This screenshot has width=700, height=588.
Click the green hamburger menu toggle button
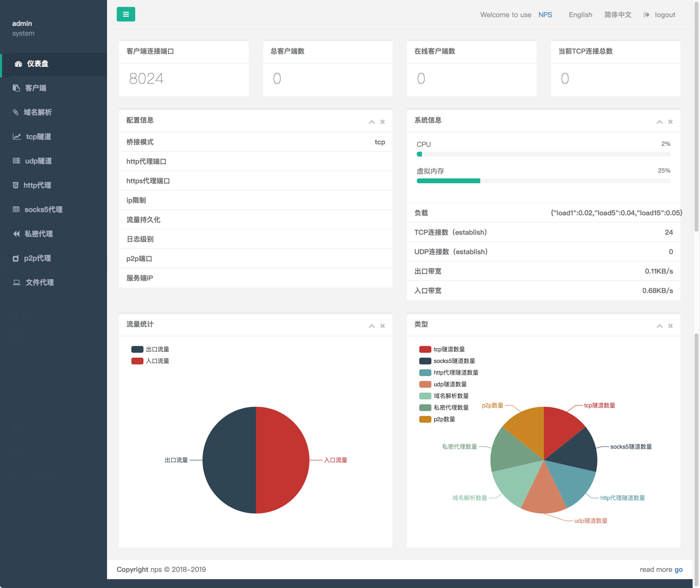pos(126,15)
